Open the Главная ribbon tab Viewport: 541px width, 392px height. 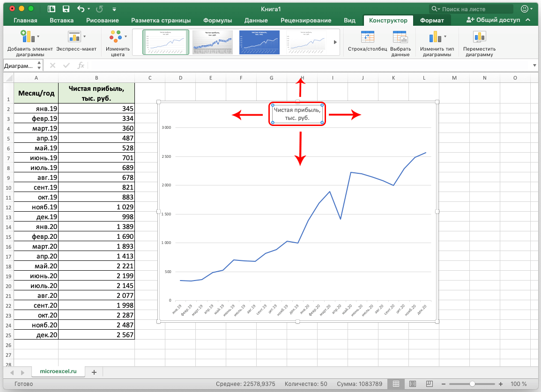[x=25, y=20]
